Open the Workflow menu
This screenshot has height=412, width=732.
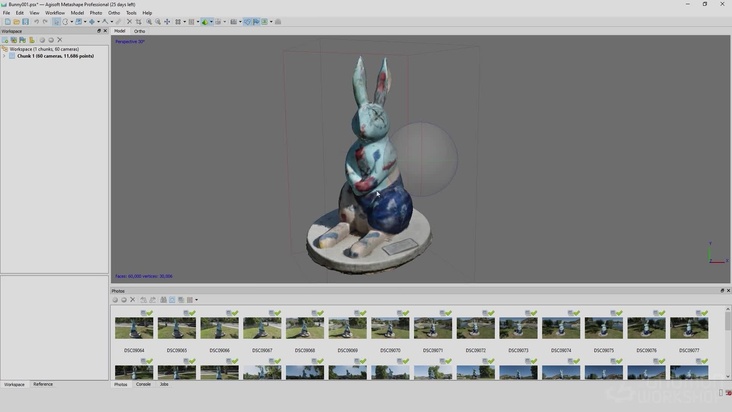tap(54, 13)
